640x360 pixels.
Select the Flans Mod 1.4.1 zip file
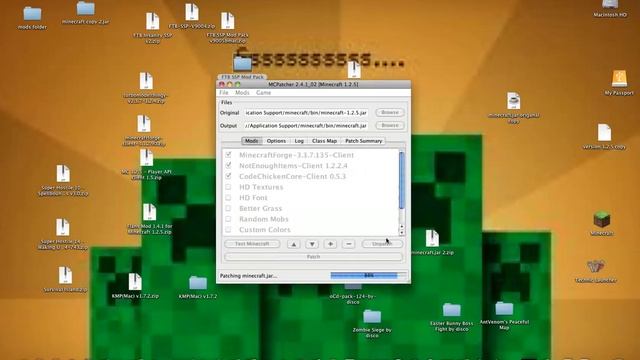(x=149, y=212)
